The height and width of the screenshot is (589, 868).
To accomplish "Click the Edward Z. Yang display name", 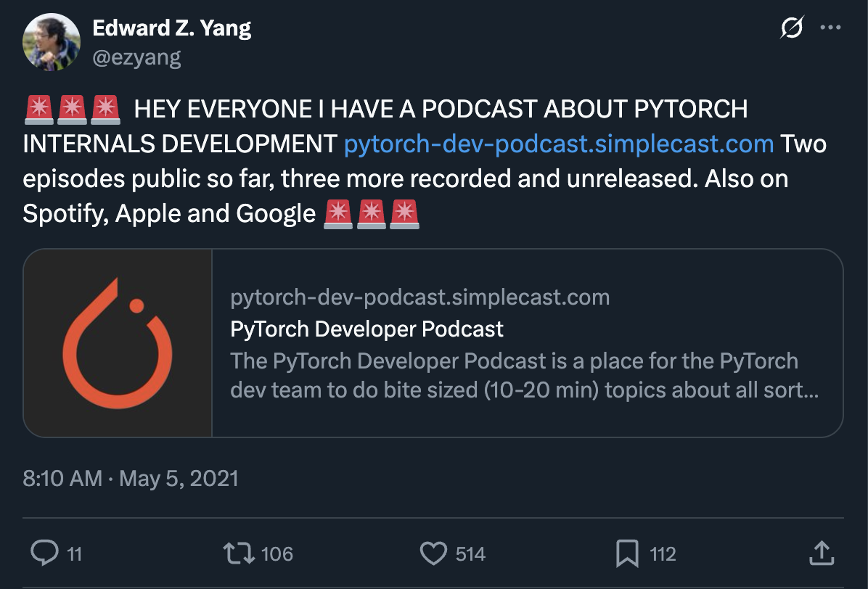I will point(171,28).
